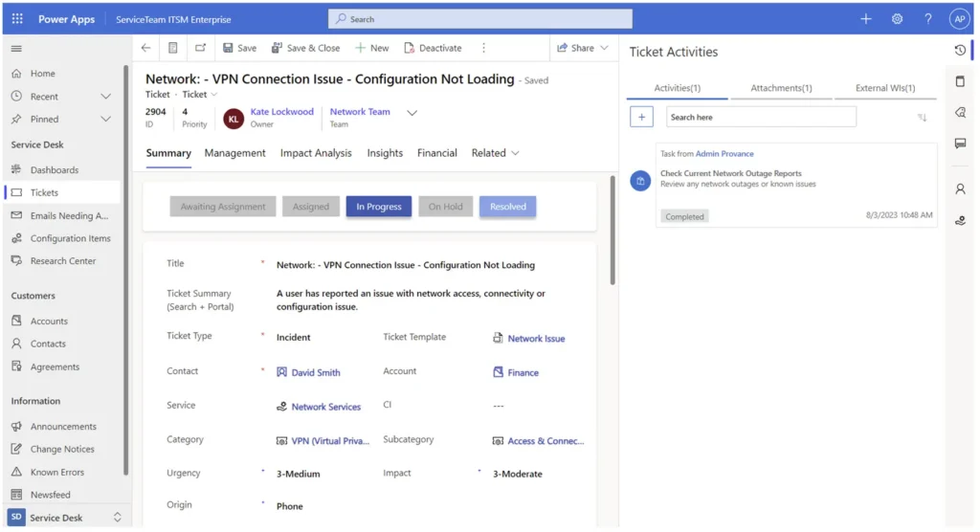
Task: Switch to the Impact Analysis tab
Action: [x=316, y=152]
